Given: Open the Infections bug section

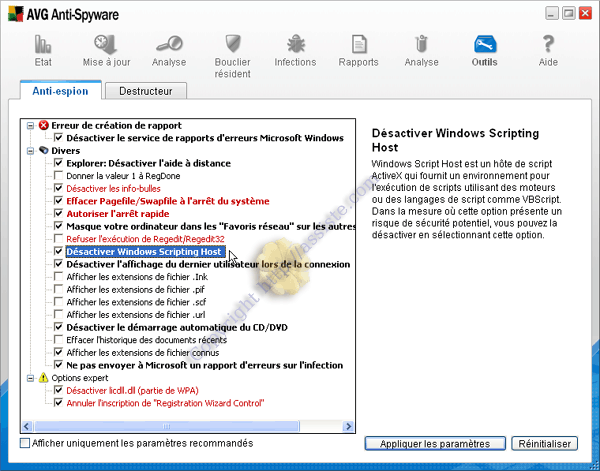Looking at the screenshot, I should [x=295, y=51].
